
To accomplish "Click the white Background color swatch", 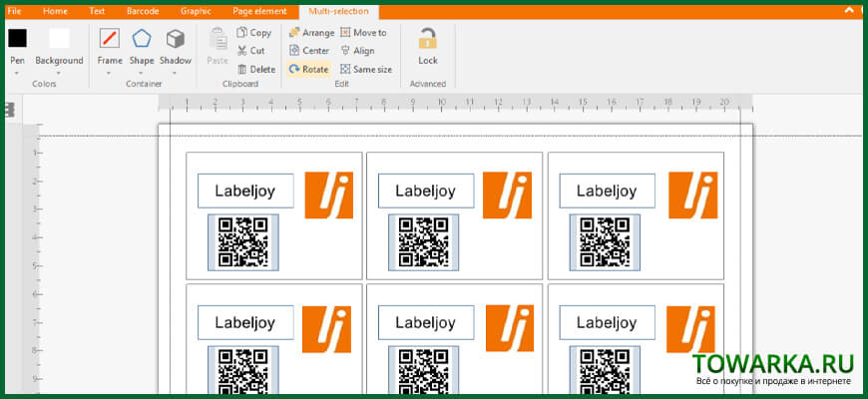I will coord(59,39).
